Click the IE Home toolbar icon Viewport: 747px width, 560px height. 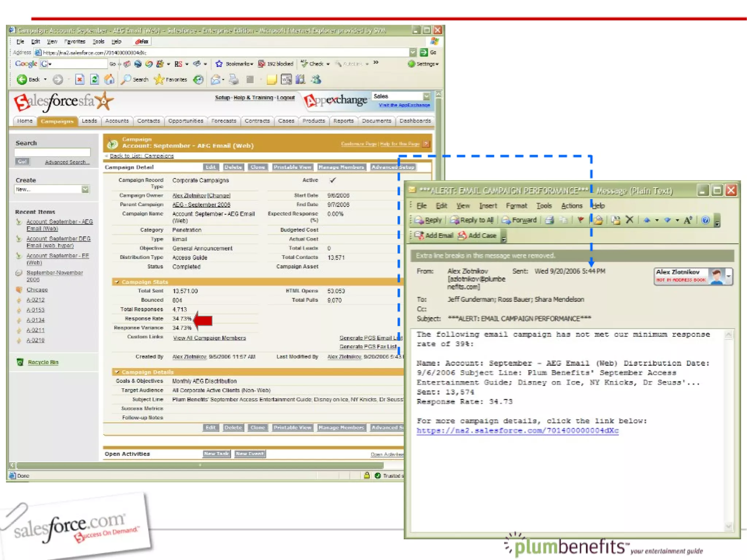(109, 79)
